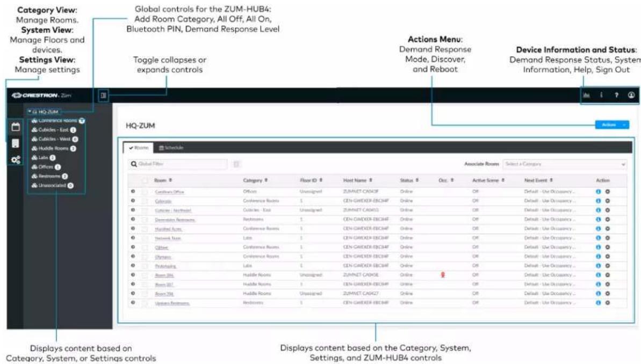641x364 pixels.
Task: Click the red occupancy icon in table
Action: coord(442,275)
